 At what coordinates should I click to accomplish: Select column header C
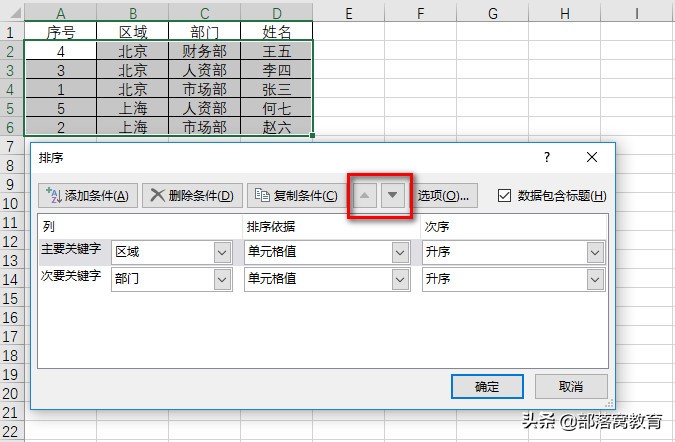click(204, 13)
